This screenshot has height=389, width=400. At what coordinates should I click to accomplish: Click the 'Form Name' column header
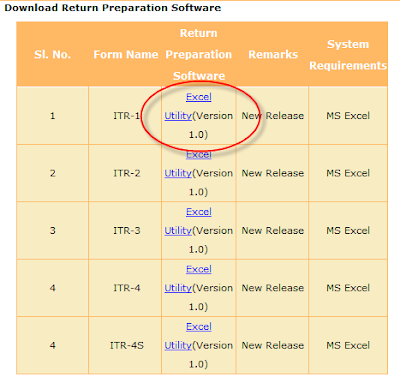(126, 54)
